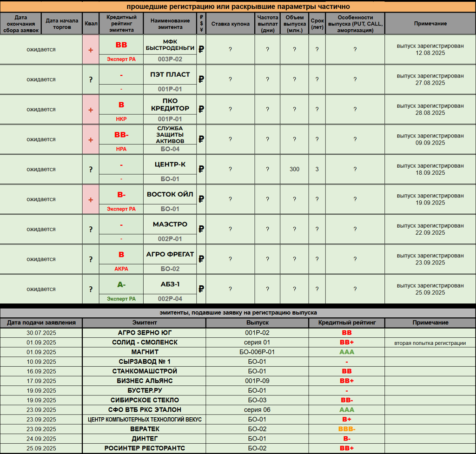Select the Ставка купона column header
The height and width of the screenshot is (454, 476).
[x=230, y=24]
